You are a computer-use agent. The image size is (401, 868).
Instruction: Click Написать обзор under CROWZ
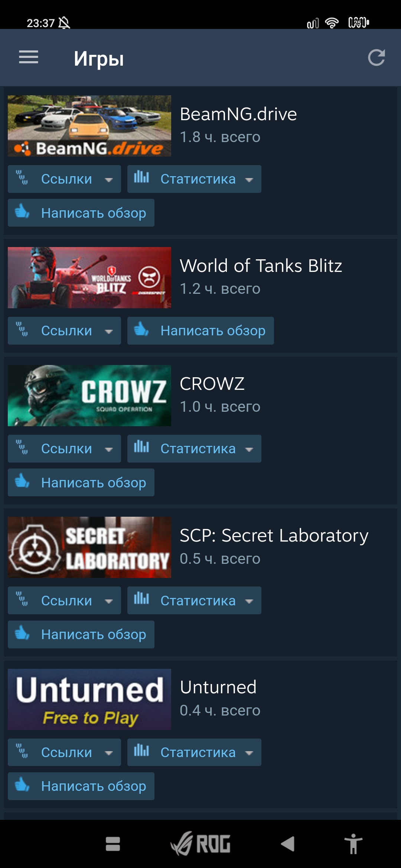click(81, 482)
